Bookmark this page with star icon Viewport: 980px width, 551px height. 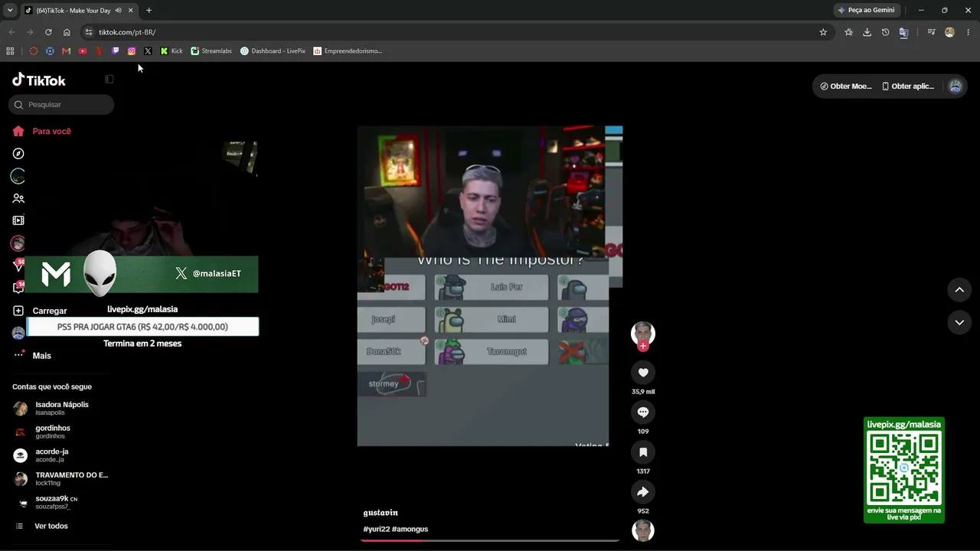[x=823, y=32]
